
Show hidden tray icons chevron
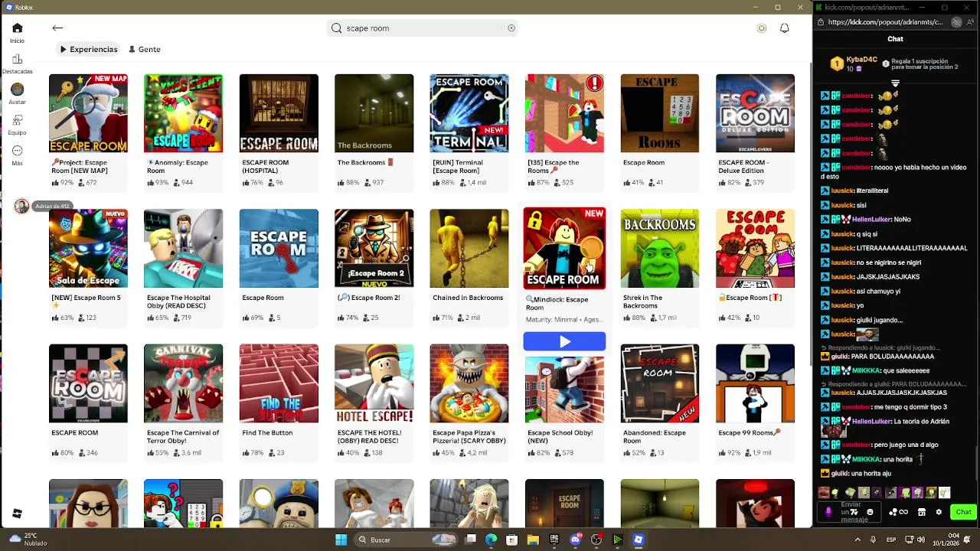(x=858, y=540)
